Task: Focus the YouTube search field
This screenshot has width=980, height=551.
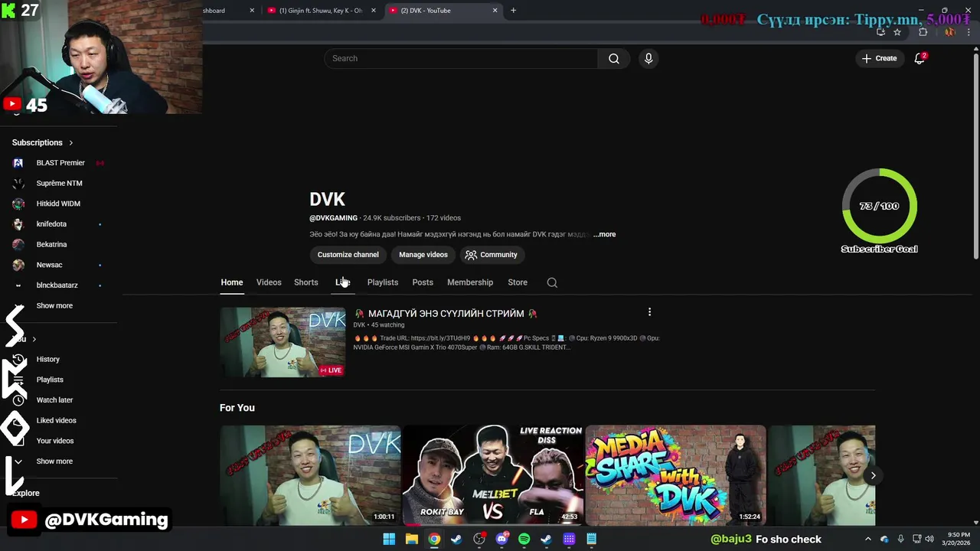Action: click(x=462, y=58)
